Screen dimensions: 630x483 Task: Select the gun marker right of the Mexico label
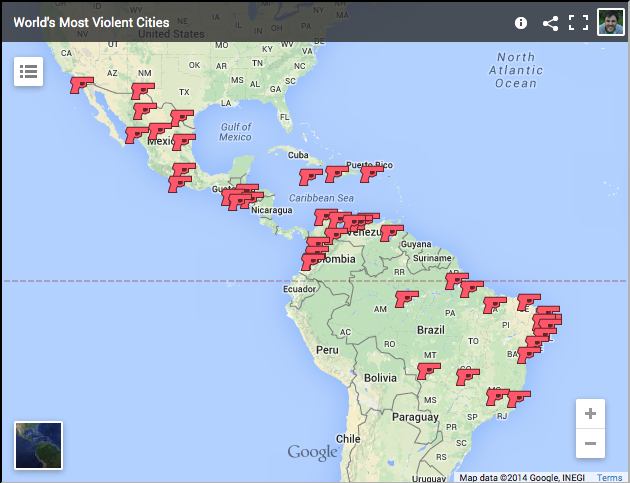(184, 142)
